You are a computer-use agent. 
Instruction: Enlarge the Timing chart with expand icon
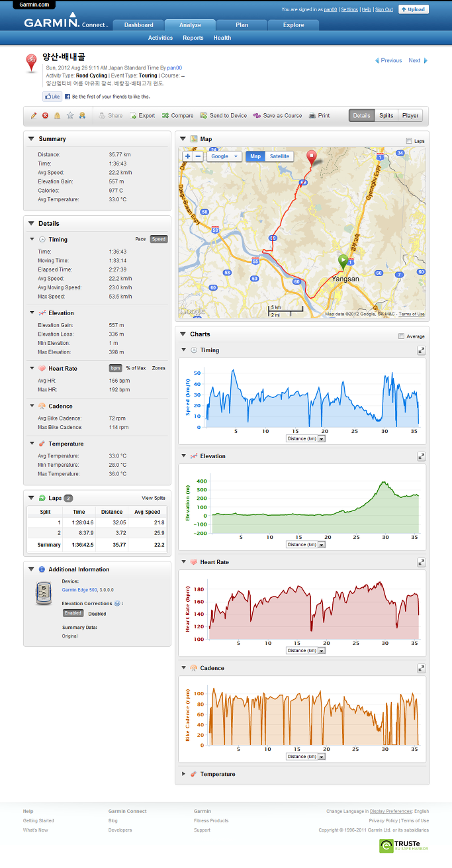(421, 350)
